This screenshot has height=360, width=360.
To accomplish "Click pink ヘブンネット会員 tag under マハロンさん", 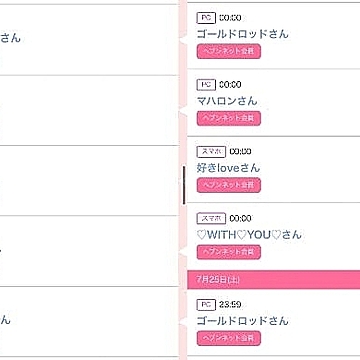I will (x=229, y=118).
